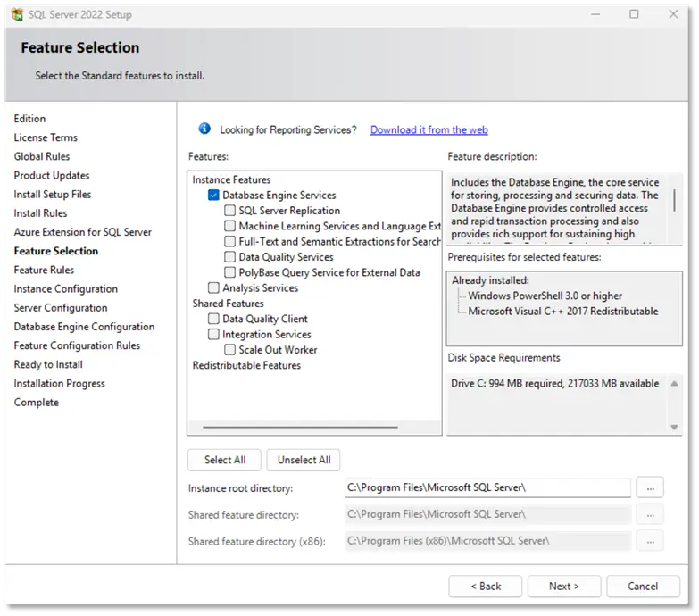Screen dimensions: 699x616
Task: Open the Download it from the web link
Action: (429, 129)
